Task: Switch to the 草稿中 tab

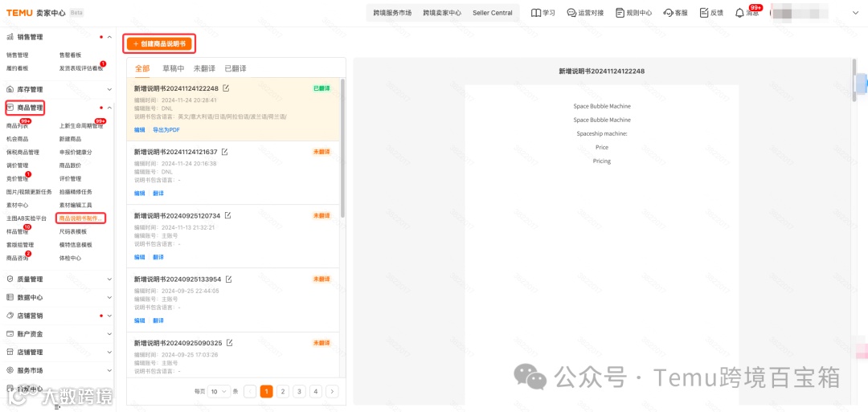Action: (174, 68)
